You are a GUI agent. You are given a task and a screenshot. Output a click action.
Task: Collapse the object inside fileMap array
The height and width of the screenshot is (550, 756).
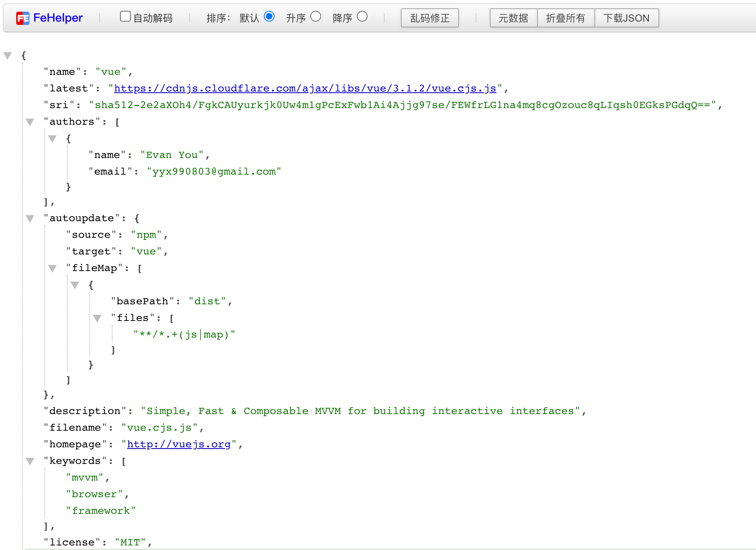pyautogui.click(x=75, y=285)
